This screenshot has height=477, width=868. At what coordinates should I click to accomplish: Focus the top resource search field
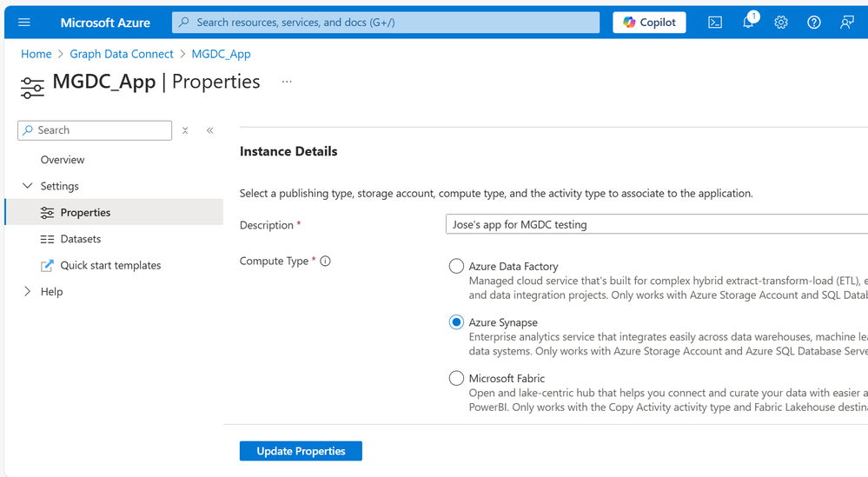385,22
